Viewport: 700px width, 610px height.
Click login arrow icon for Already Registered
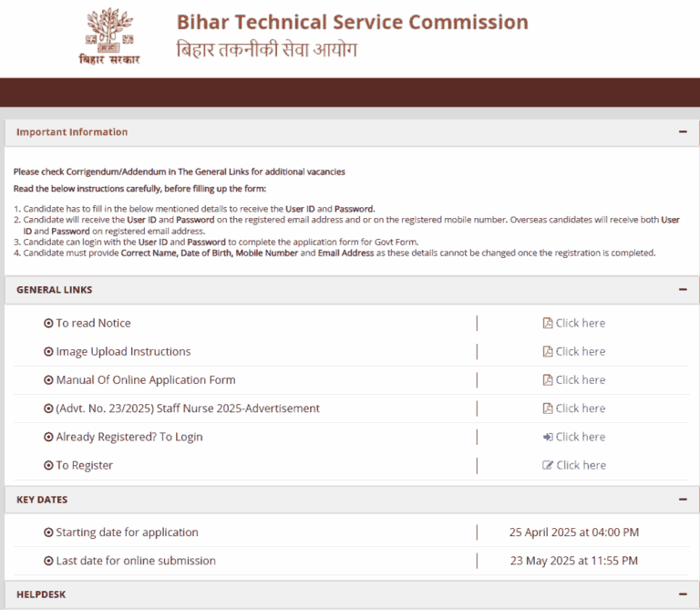[x=548, y=437]
